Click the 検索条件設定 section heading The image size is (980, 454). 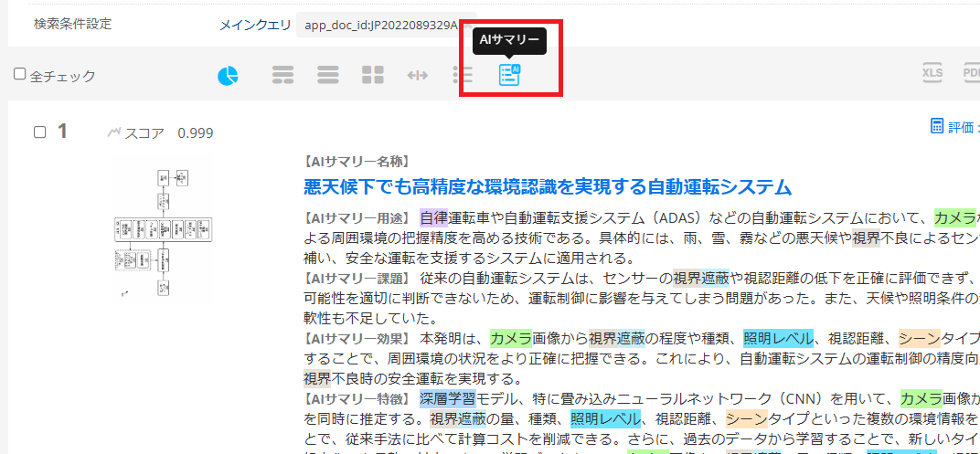click(71, 25)
